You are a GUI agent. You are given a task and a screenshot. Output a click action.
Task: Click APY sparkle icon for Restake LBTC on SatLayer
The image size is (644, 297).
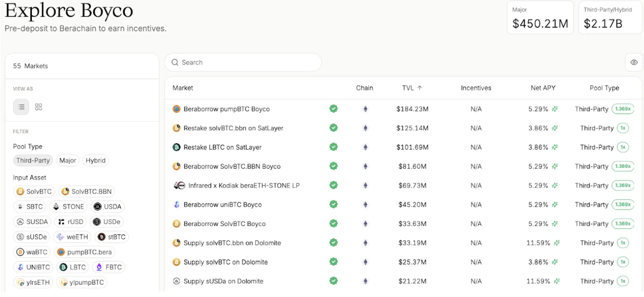coord(555,147)
